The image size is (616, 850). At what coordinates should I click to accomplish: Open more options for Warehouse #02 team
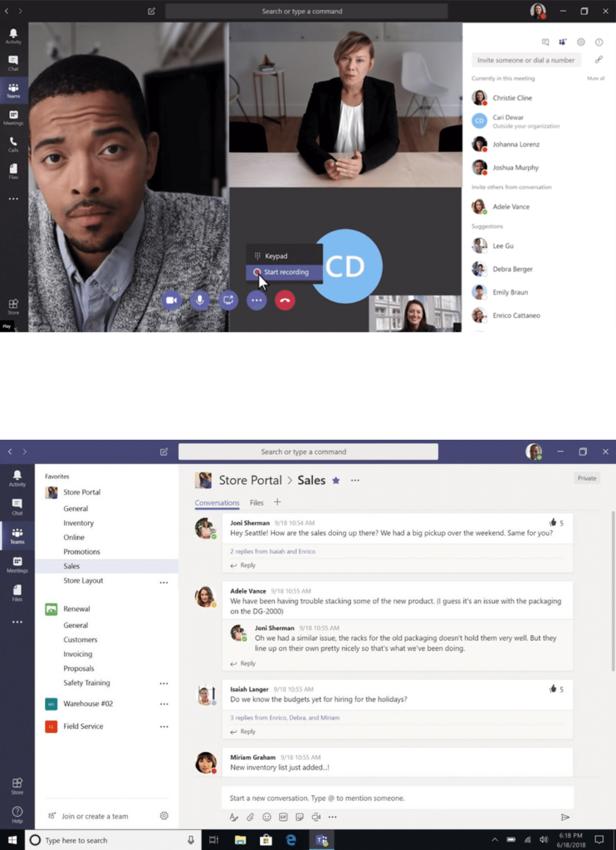[164, 704]
